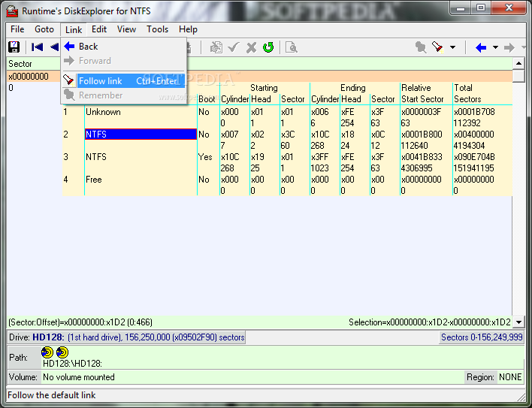Click decimal start sector 4306995
Viewport: 532px width, 408px height.
tap(416, 168)
